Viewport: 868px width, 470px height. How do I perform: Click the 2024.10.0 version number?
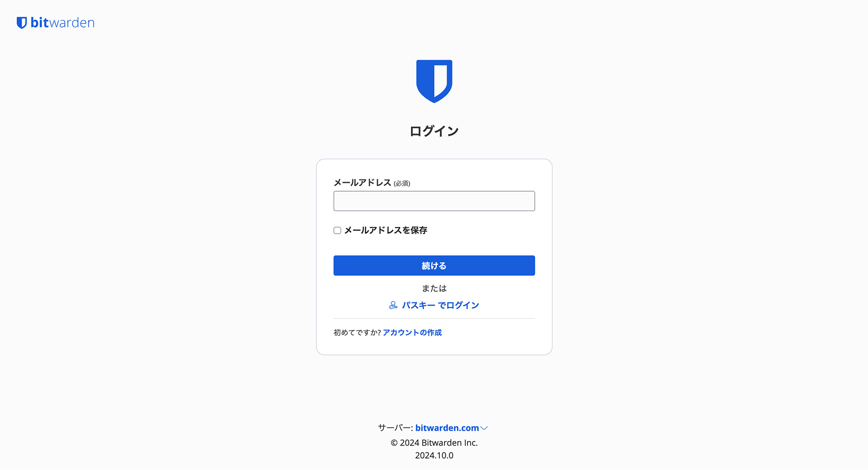[x=434, y=456]
